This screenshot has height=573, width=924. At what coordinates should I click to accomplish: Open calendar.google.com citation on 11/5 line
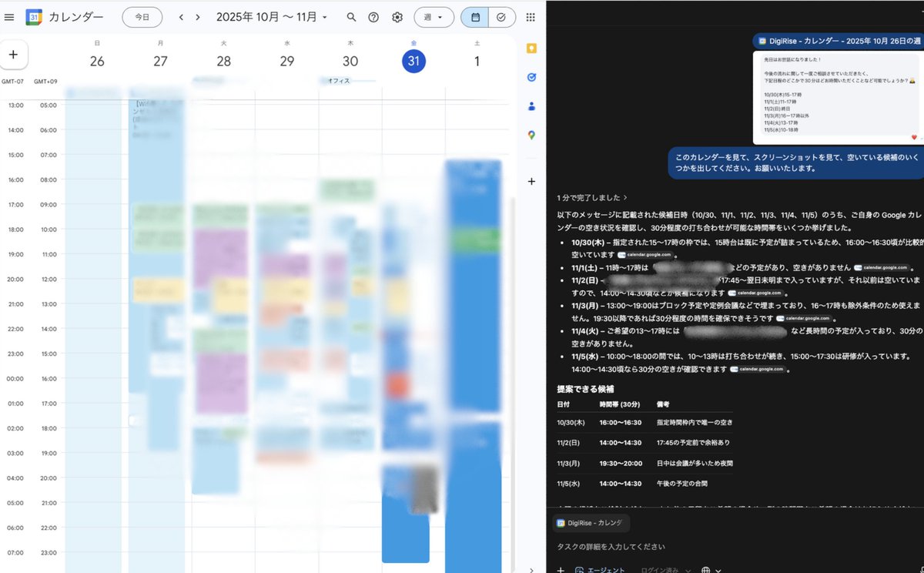759,369
